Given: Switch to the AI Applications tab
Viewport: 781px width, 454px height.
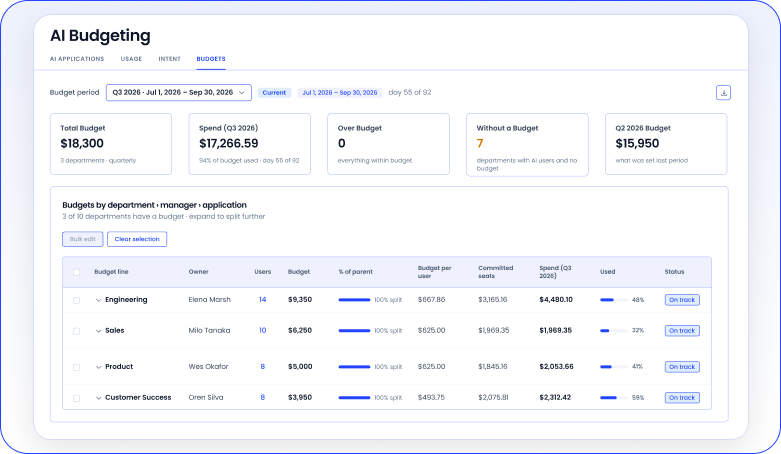Looking at the screenshot, I should [x=77, y=59].
